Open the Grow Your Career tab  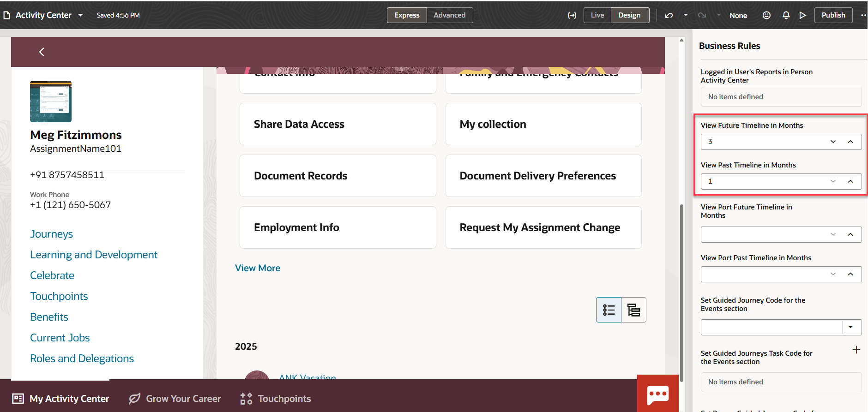(x=175, y=399)
